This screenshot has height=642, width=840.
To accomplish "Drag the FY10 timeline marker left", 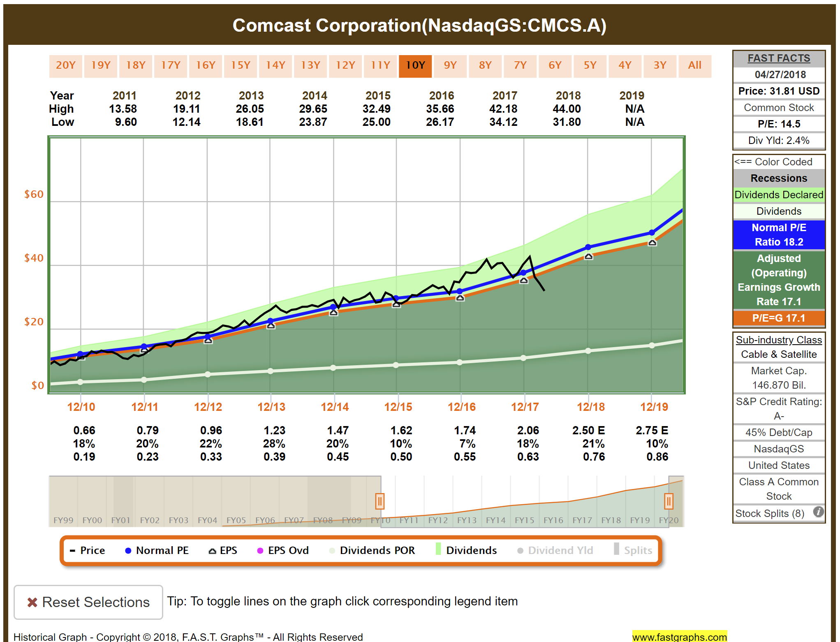I will point(375,499).
